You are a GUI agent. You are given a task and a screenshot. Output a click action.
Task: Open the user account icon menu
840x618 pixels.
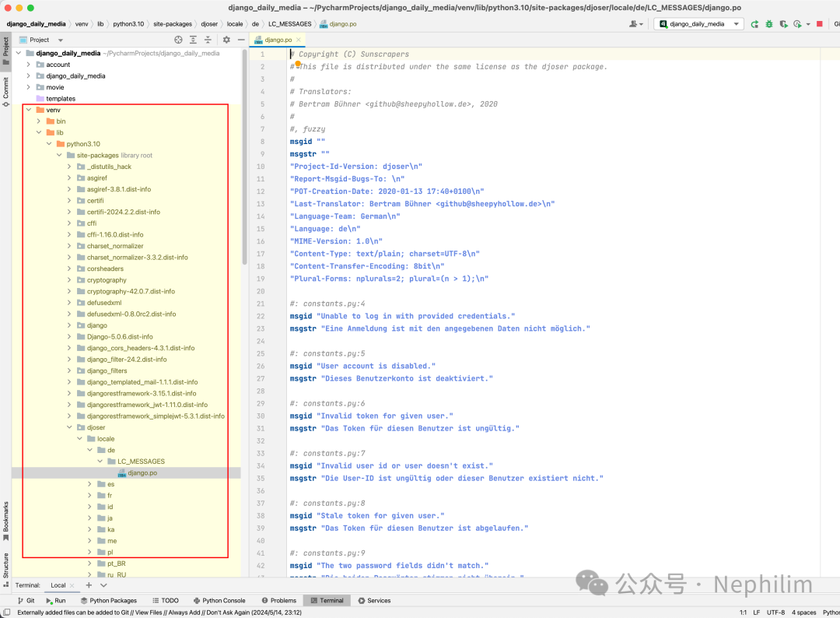click(636, 24)
